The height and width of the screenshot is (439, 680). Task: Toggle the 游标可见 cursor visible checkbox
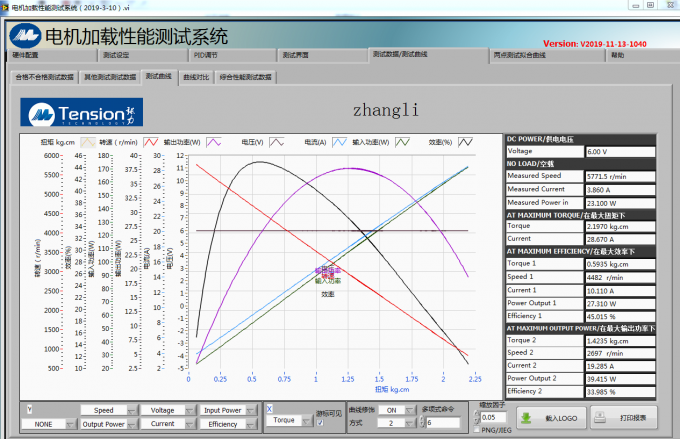tap(320, 422)
